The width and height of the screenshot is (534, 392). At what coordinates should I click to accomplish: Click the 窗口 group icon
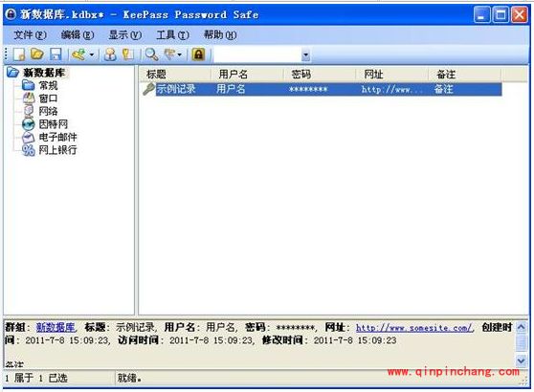point(29,98)
